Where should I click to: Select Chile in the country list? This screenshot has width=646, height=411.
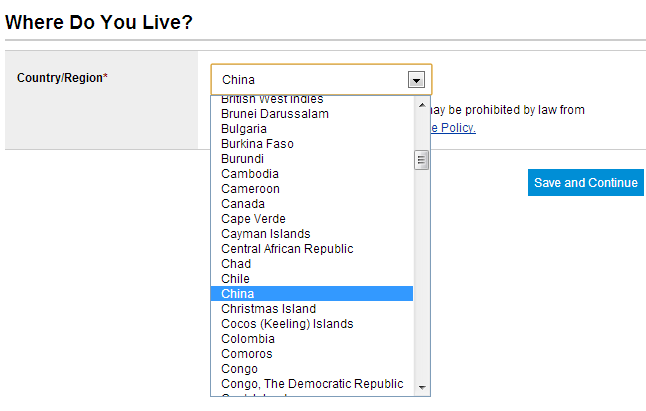235,279
